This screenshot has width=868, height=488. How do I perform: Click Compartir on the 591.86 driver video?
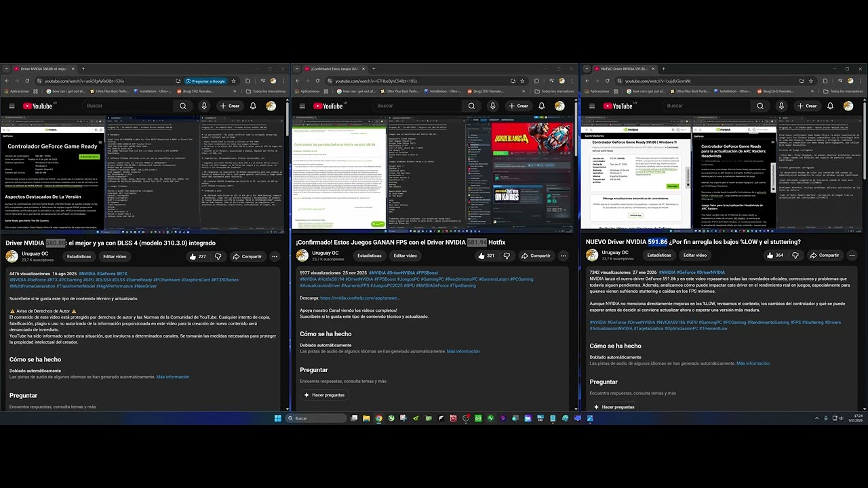825,256
